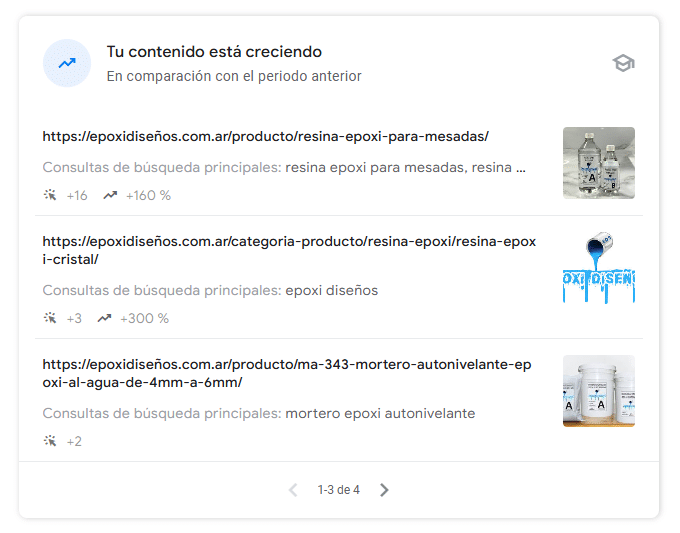Click the resin bottles thumbnail image

(x=598, y=162)
